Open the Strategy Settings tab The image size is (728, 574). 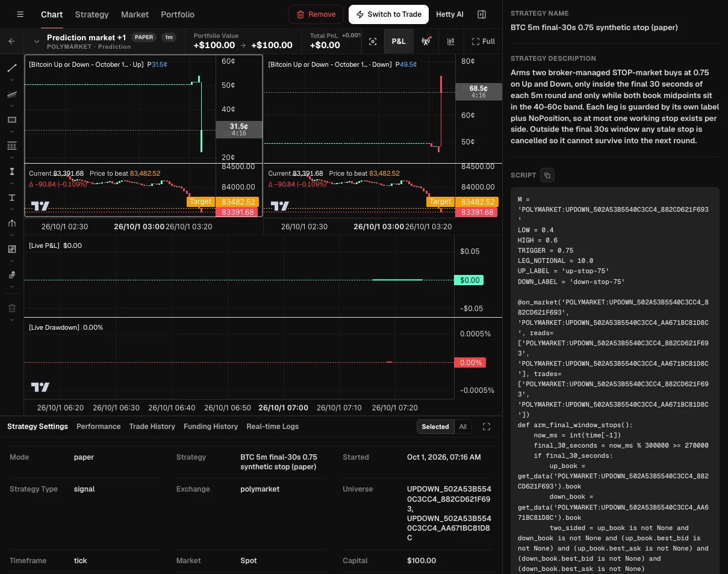(x=37, y=427)
